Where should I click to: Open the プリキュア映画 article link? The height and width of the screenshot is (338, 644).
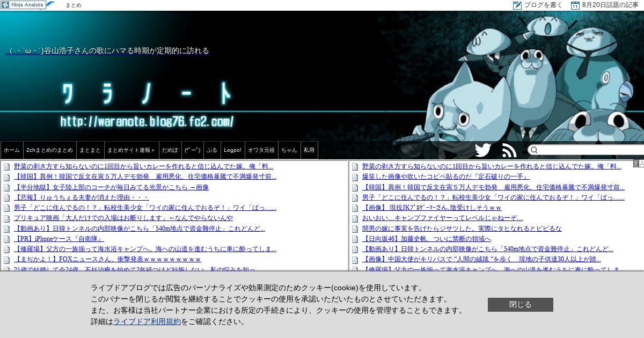coord(123,218)
